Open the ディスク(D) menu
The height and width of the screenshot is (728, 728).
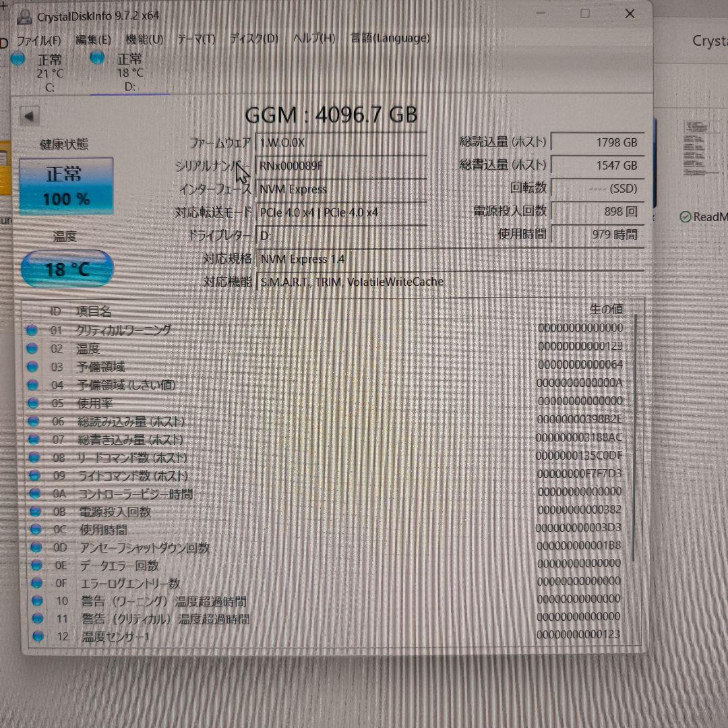(x=254, y=38)
